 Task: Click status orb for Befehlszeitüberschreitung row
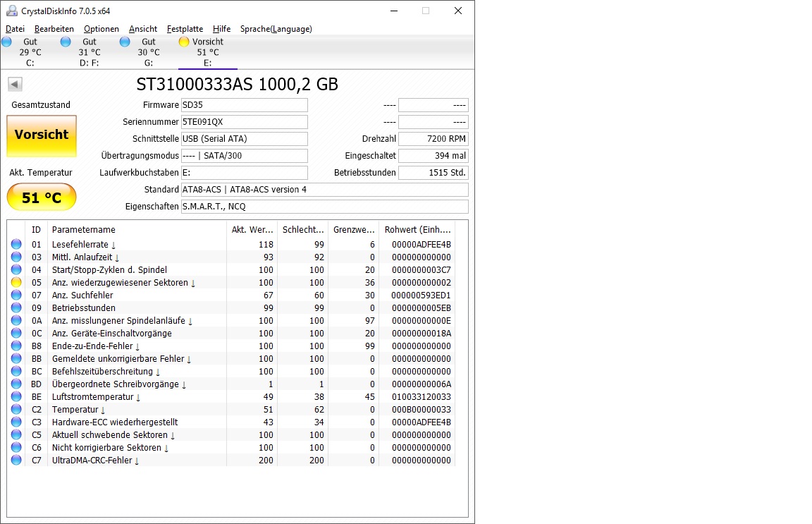(17, 371)
